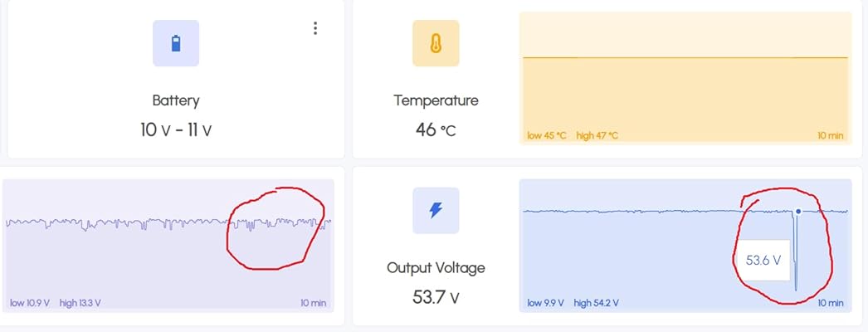This screenshot has height=332, width=868.
Task: Click the low 45 °C label
Action: coord(547,135)
